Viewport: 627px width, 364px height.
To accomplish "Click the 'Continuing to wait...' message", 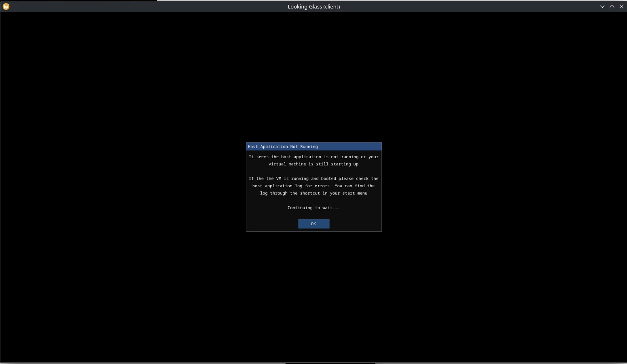I will (x=313, y=207).
